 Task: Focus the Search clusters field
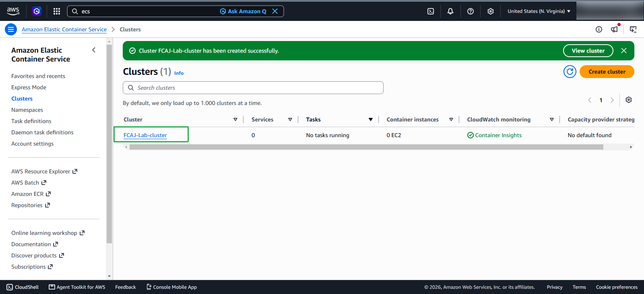click(x=253, y=88)
